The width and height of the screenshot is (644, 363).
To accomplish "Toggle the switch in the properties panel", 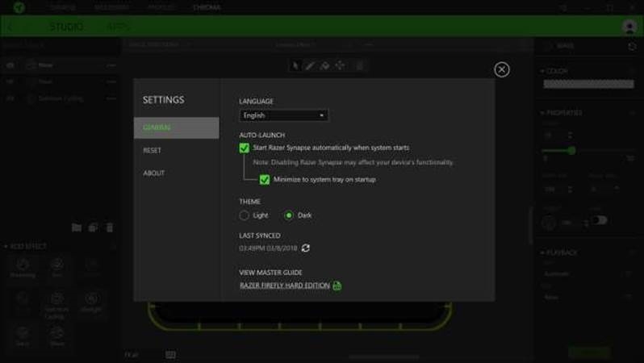I will pyautogui.click(x=600, y=220).
